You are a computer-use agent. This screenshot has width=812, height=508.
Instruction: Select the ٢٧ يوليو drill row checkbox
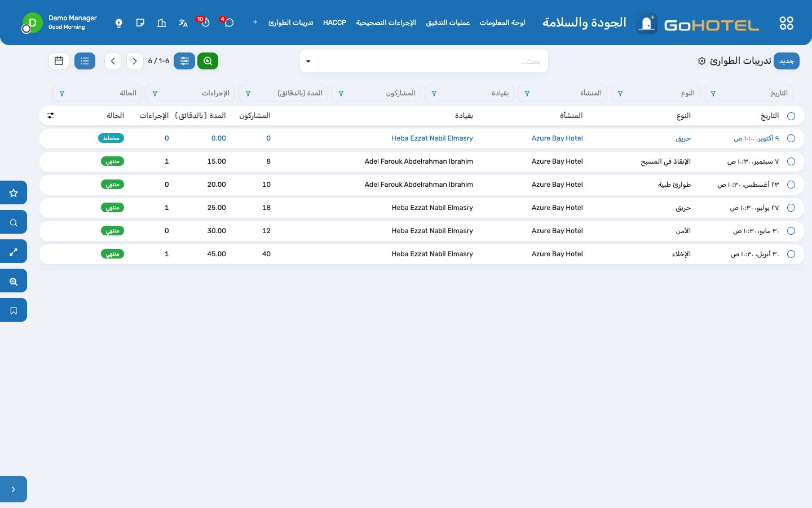coord(791,208)
